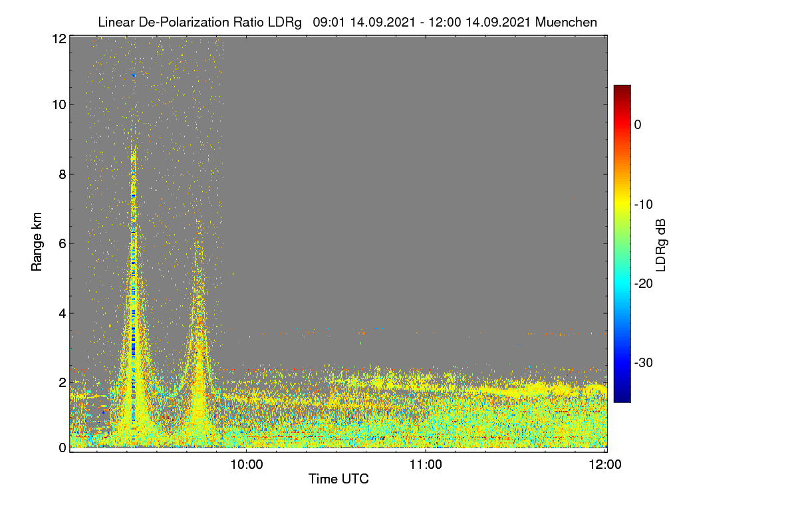The image size is (798, 532).
Task: Click the Time UTC axis title
Action: click(x=338, y=479)
